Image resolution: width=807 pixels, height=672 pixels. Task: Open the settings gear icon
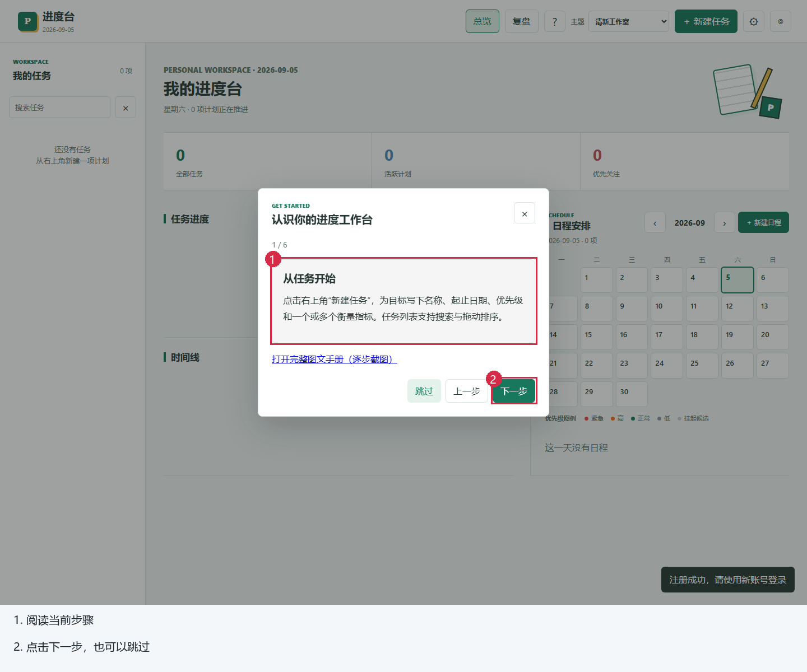(754, 21)
